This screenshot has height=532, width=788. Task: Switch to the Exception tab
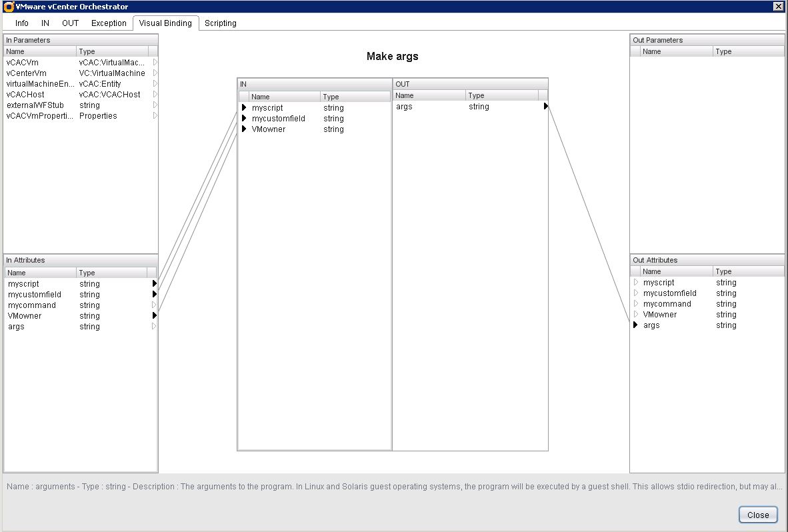click(x=109, y=23)
